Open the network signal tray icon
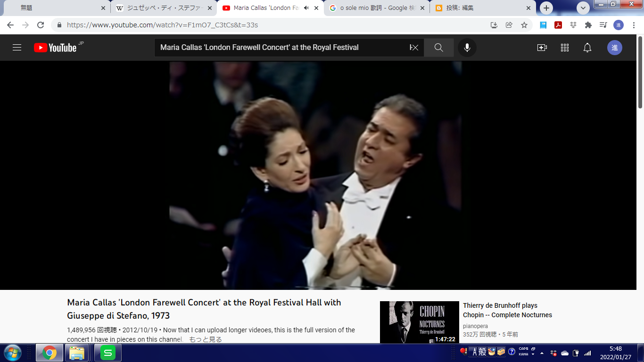Image resolution: width=644 pixels, height=362 pixels. pos(587,353)
